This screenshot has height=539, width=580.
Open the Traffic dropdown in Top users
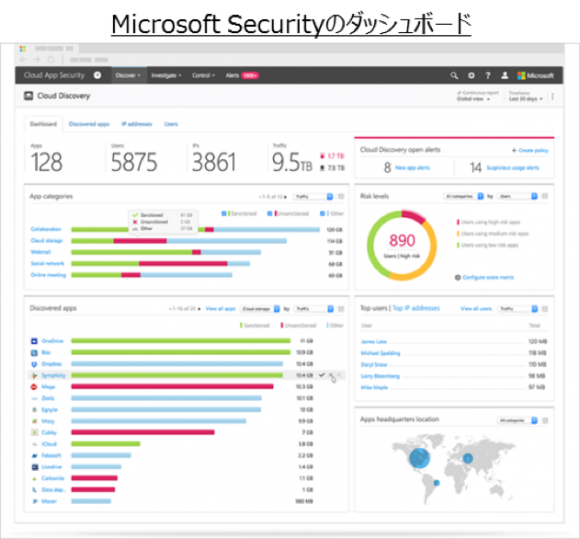(517, 309)
